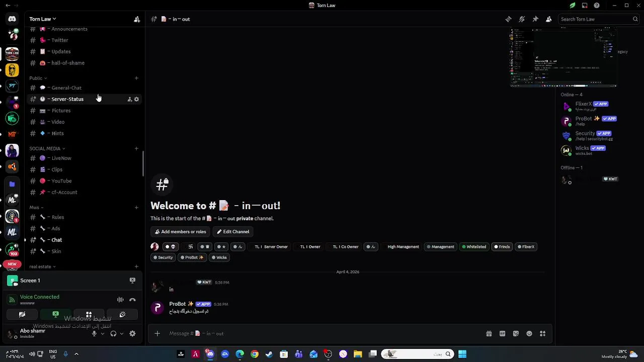Open the Pictures channel
The height and width of the screenshot is (362, 644).
click(84, 111)
